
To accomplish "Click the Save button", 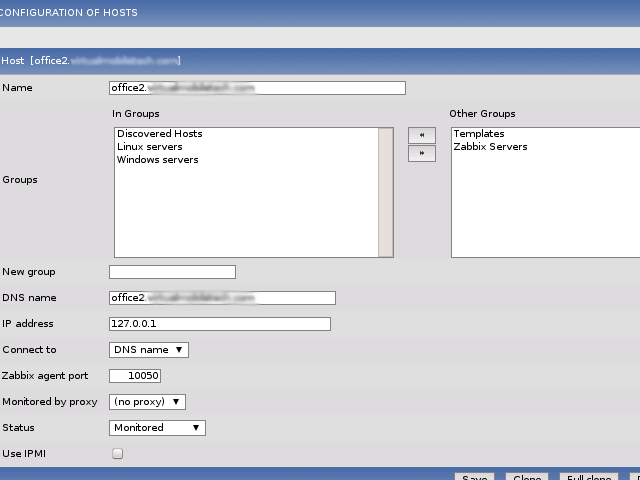I will point(475,477).
